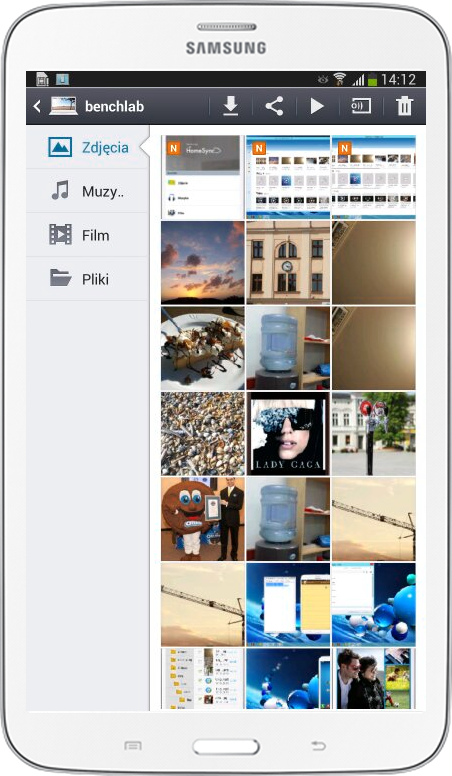Open the HomeSync screenshot thumbnail
This screenshot has width=452, height=776.
pyautogui.click(x=202, y=177)
